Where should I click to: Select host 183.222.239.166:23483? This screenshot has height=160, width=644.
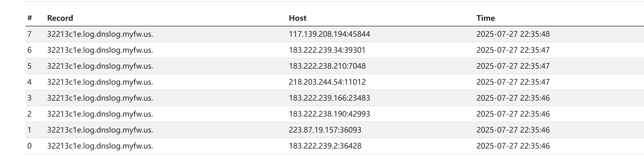[329, 98]
